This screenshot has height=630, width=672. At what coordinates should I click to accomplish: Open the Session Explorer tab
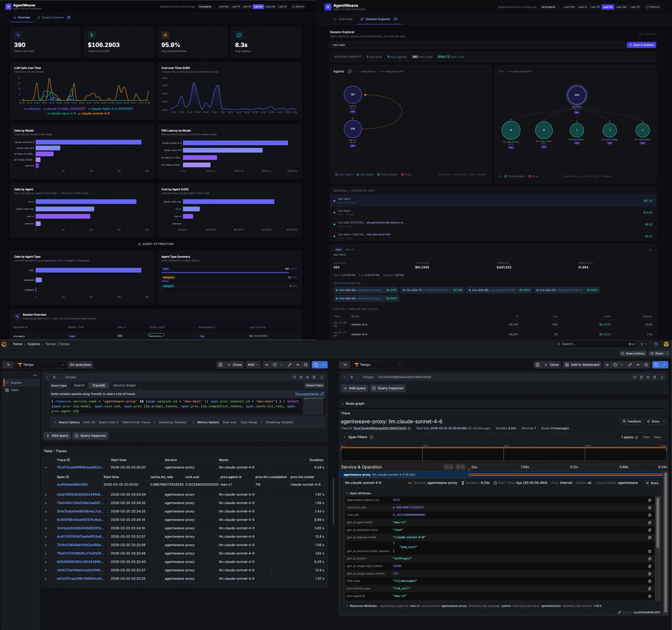click(x=53, y=17)
